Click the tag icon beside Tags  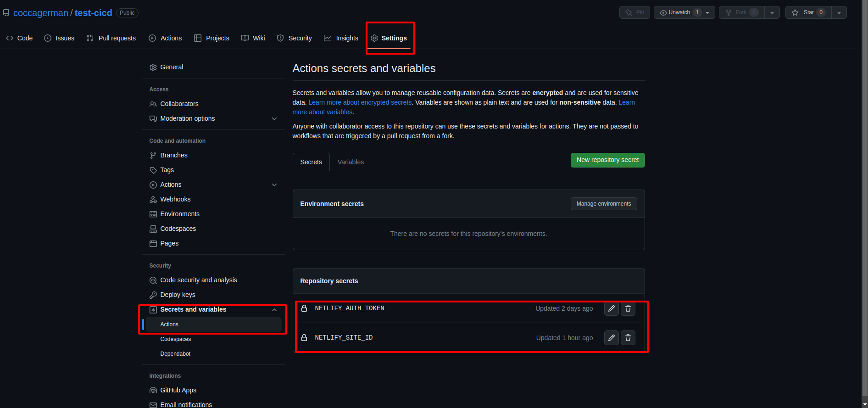153,170
